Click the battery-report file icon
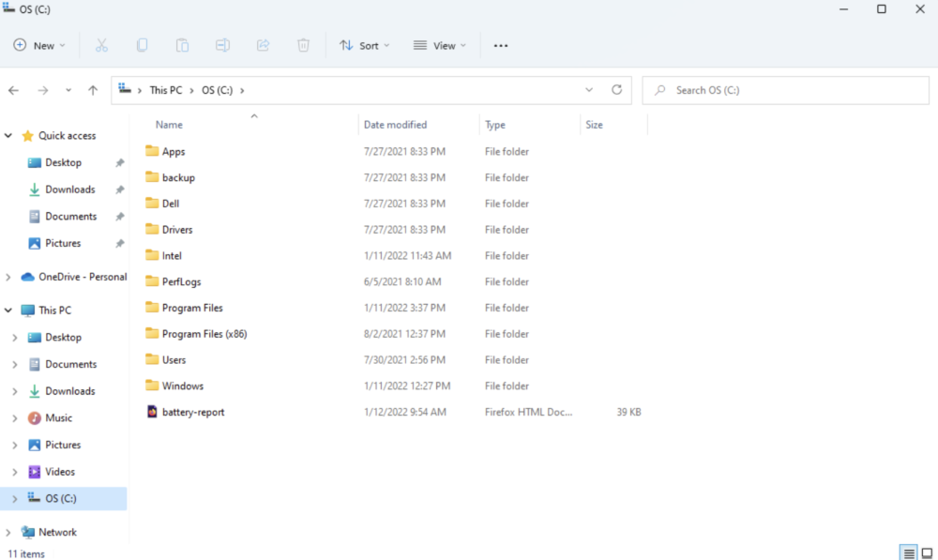 (152, 412)
